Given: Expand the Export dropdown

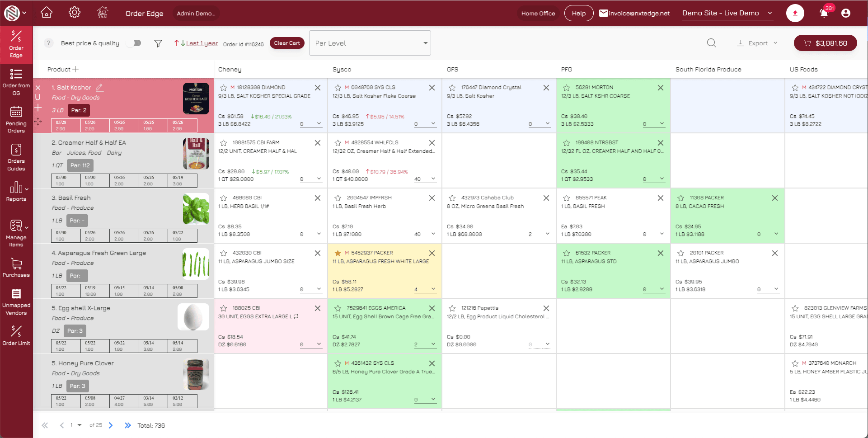Looking at the screenshot, I should click(757, 43).
